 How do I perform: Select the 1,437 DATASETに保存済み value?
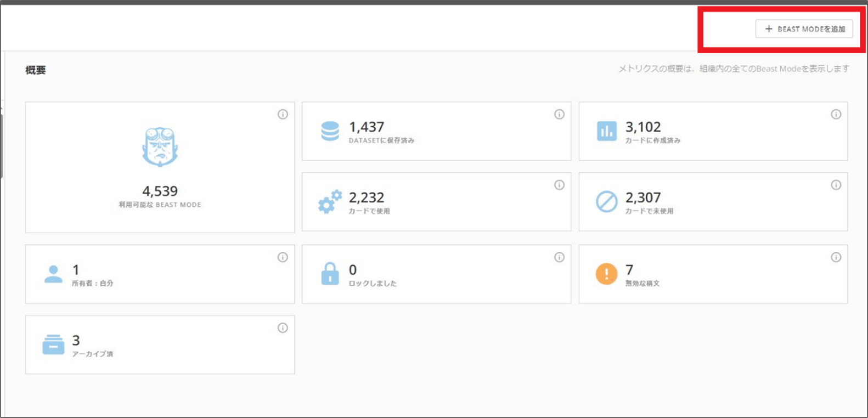pos(367,127)
